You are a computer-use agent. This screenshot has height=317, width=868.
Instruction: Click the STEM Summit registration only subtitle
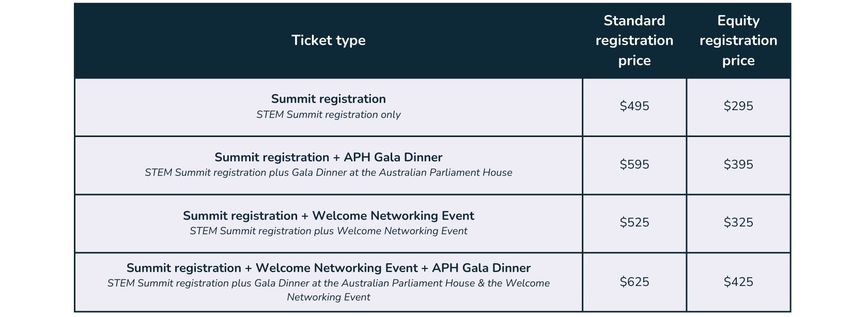tap(329, 115)
